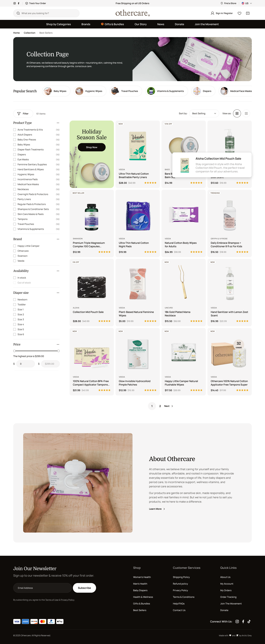Open Gifts & Bundles menu item

(112, 24)
